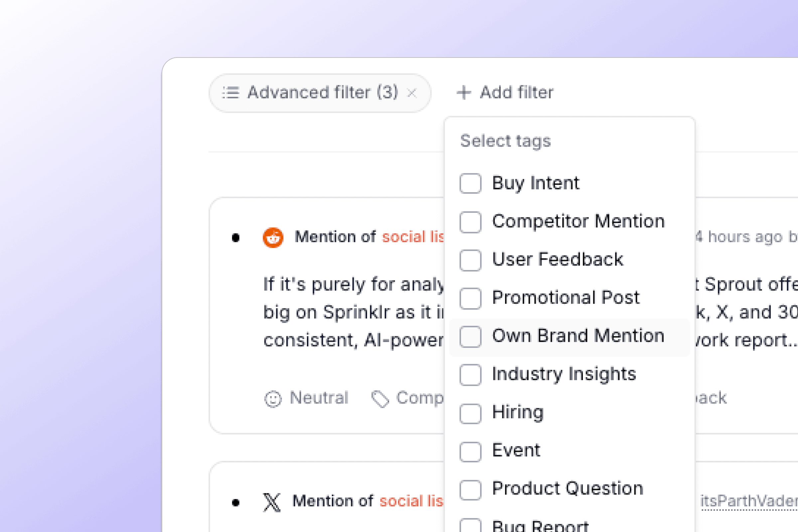Choose Industry Insights from tag list

click(564, 374)
